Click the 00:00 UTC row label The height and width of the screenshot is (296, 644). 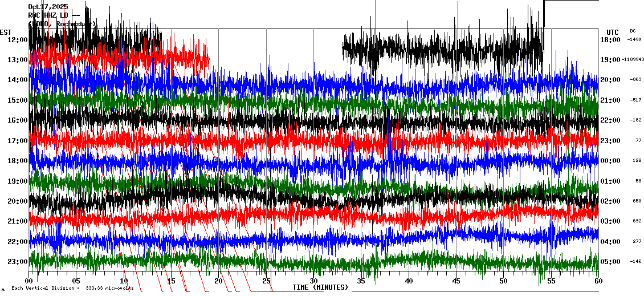pos(610,161)
